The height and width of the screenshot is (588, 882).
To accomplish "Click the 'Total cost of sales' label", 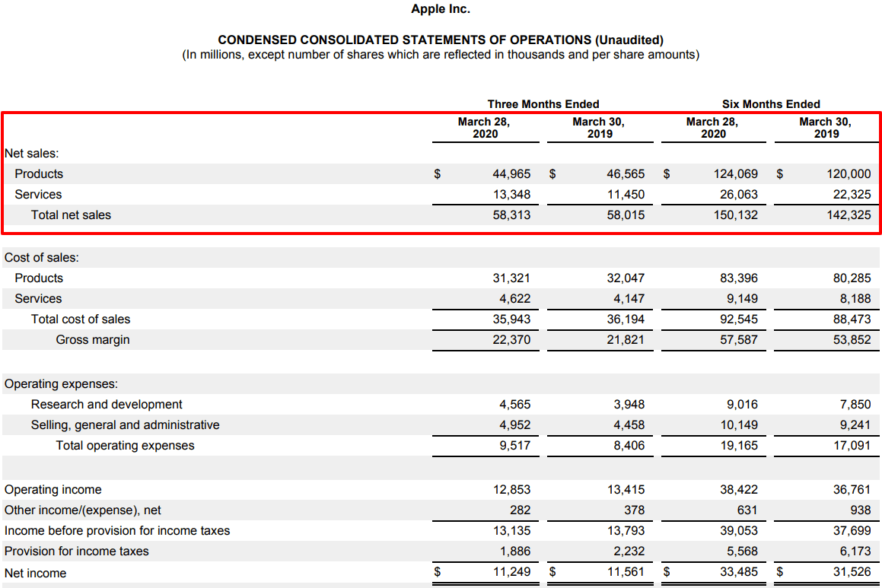I will tap(81, 319).
